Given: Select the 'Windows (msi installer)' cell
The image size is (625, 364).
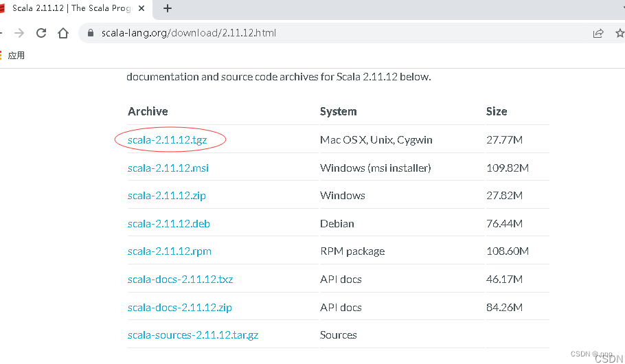Looking at the screenshot, I should (x=376, y=168).
